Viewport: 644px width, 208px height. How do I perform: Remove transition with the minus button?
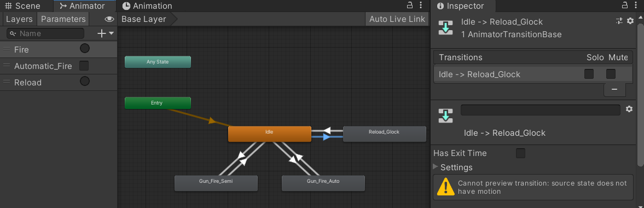[x=614, y=90]
